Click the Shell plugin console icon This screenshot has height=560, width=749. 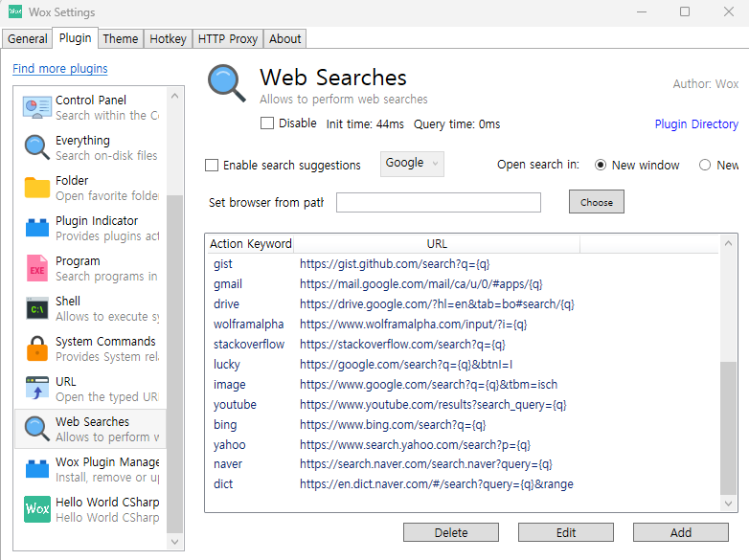coord(37,308)
